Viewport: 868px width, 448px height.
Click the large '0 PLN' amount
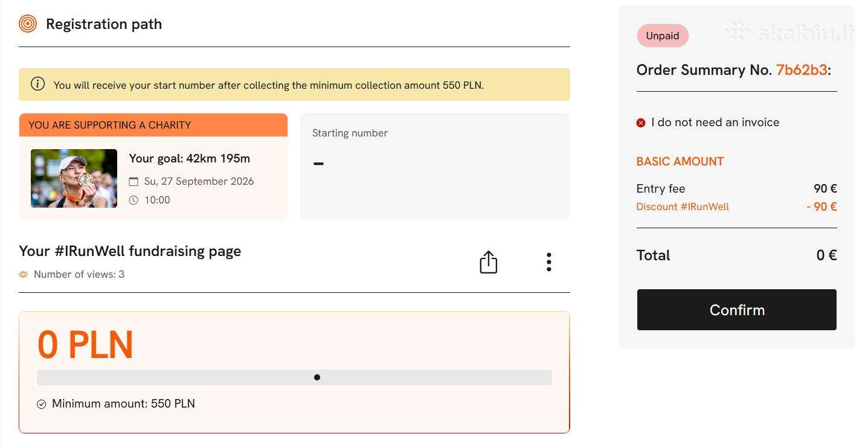85,345
